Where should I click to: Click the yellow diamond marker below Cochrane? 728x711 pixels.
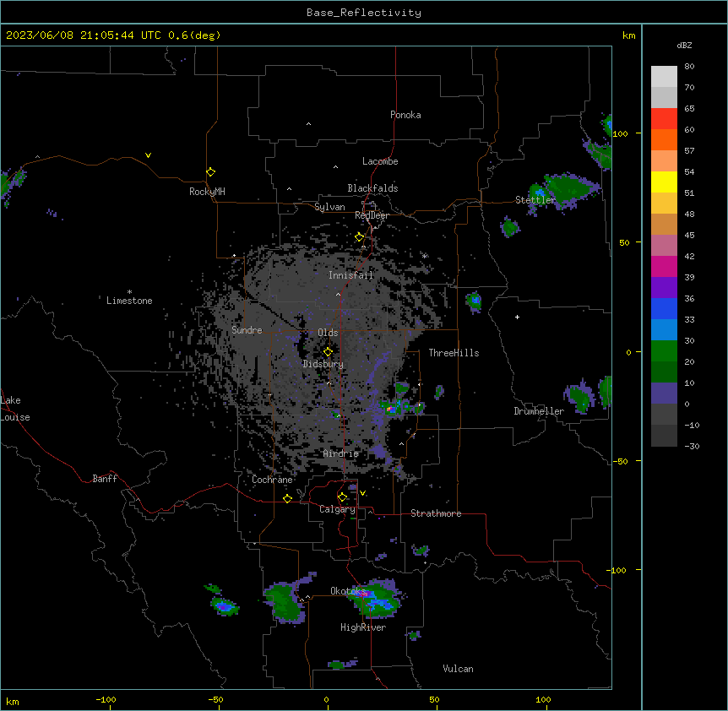(287, 498)
